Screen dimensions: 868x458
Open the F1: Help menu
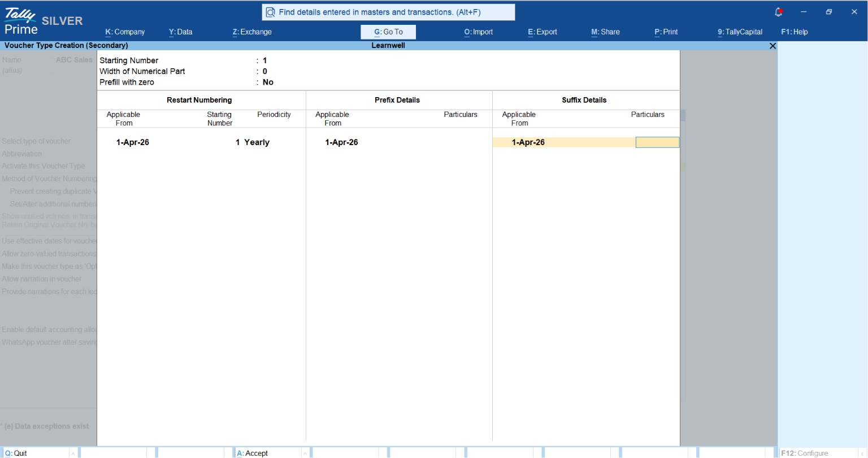pos(795,32)
